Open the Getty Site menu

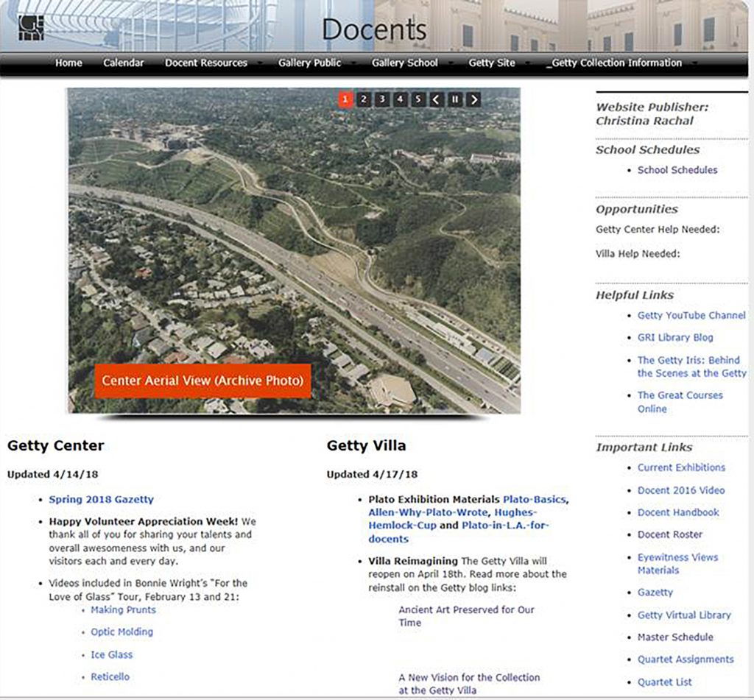[491, 63]
